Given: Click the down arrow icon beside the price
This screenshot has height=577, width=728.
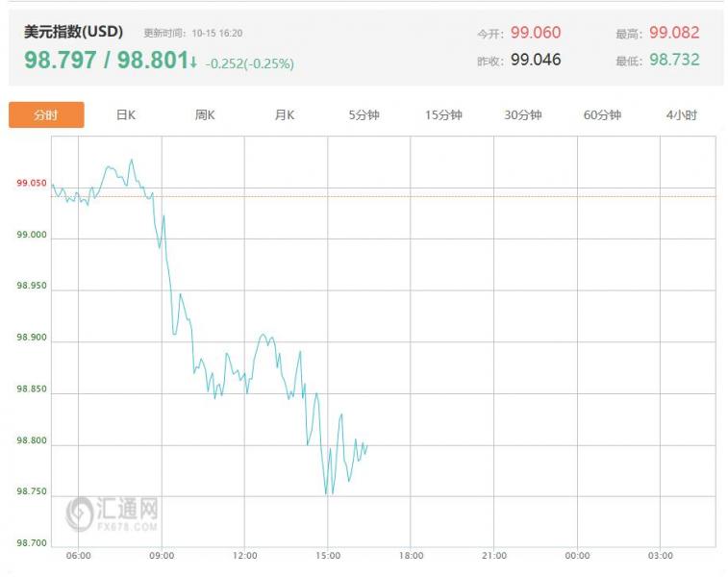Looking at the screenshot, I should (193, 63).
